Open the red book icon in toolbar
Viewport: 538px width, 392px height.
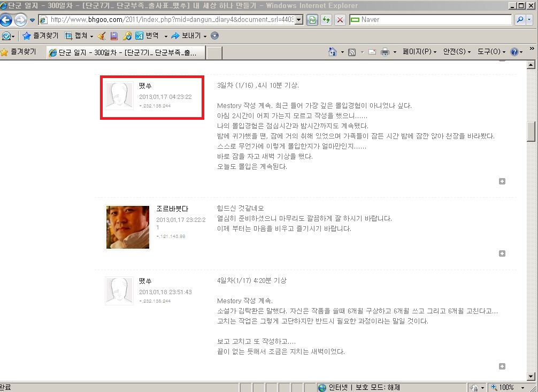pyautogui.click(x=114, y=36)
